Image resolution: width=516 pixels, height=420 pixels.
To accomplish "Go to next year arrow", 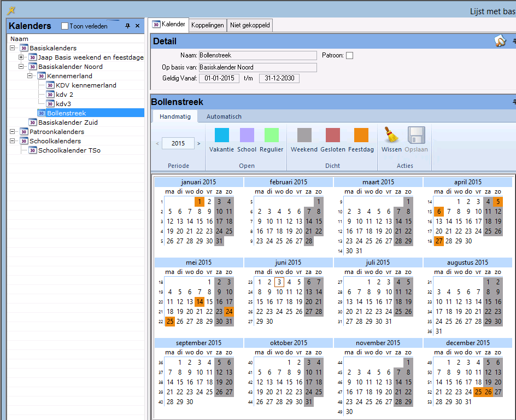I will [198, 144].
